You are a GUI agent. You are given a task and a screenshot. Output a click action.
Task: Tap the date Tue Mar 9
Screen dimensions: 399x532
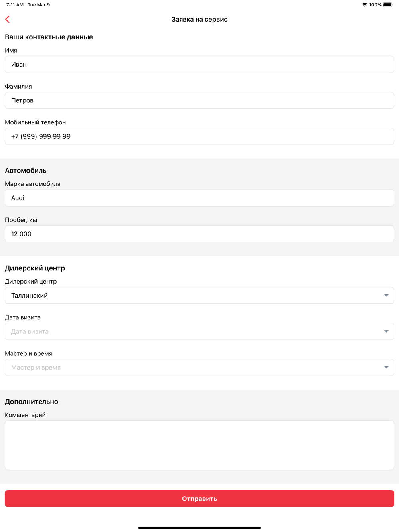pos(39,5)
